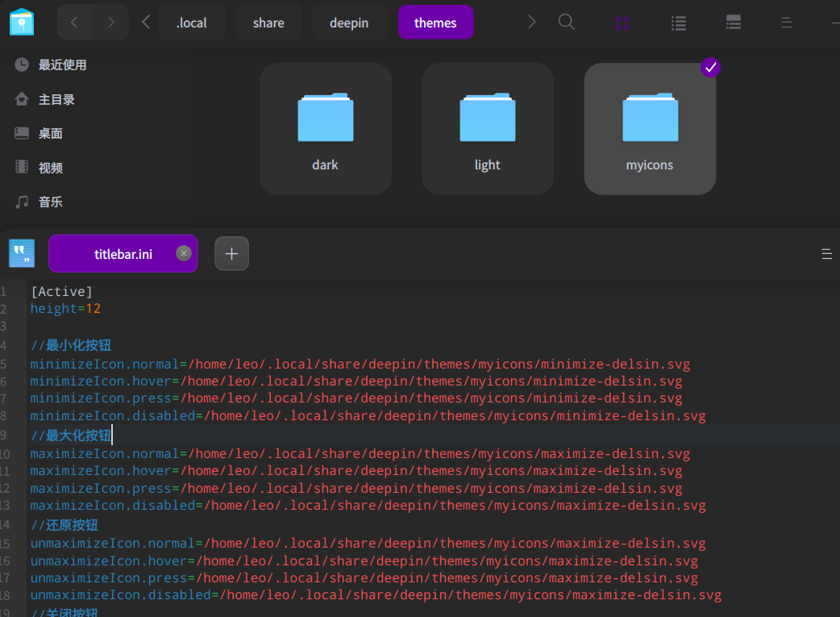Go back with the back arrow
This screenshot has height=617, width=840.
point(75,23)
